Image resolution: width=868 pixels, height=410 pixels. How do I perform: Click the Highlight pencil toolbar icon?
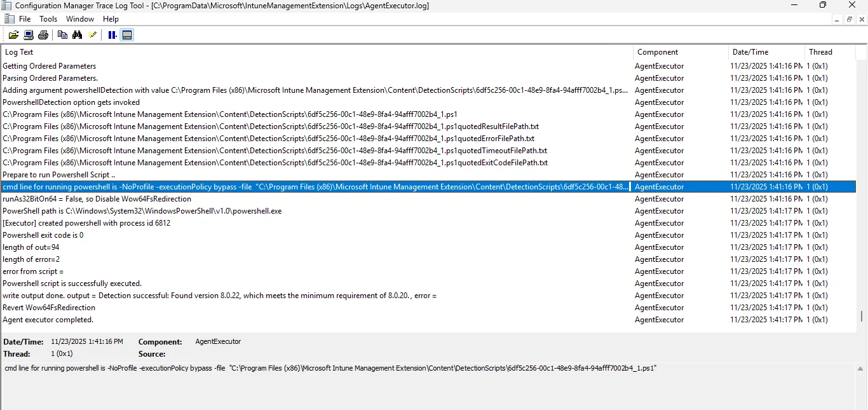[x=93, y=35]
